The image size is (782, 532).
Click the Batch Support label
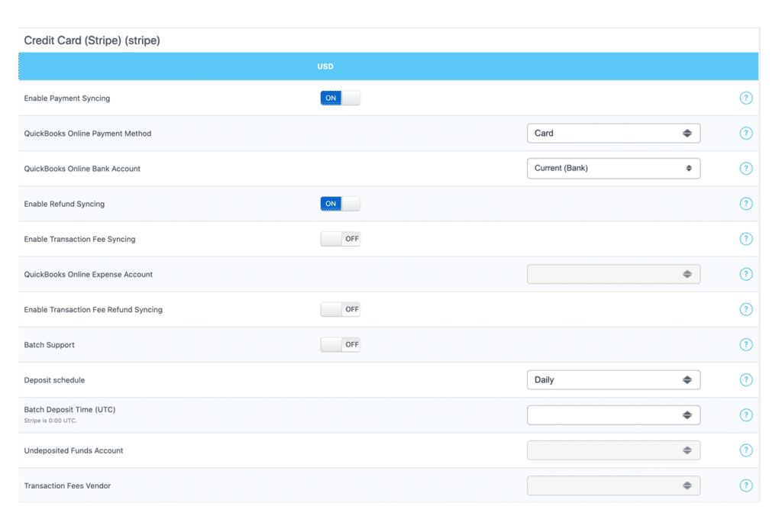49,344
